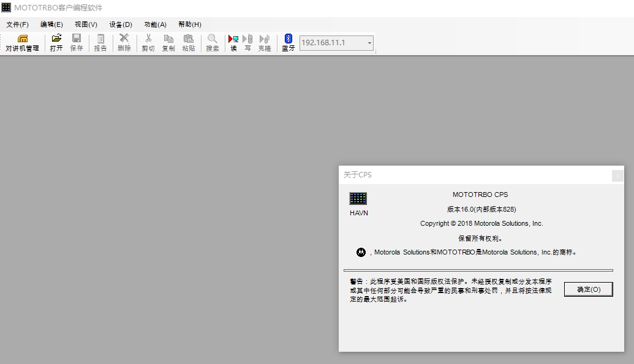This screenshot has width=634, height=364.
Task: Open the 视图(V) menu
Action: point(86,24)
